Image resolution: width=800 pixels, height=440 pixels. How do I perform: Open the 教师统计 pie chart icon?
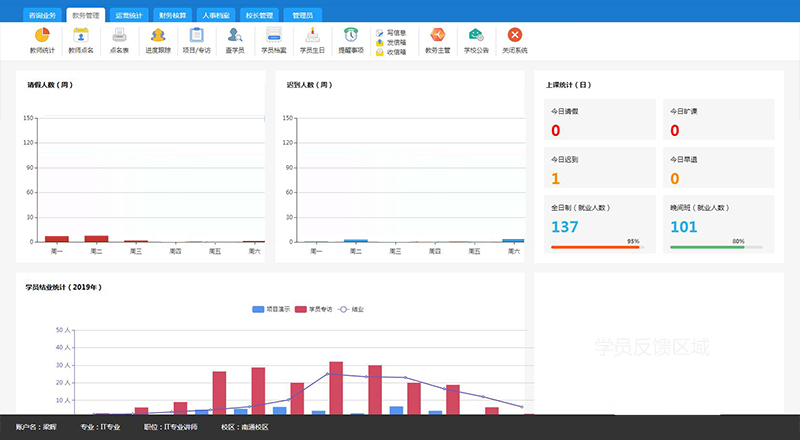click(42, 36)
